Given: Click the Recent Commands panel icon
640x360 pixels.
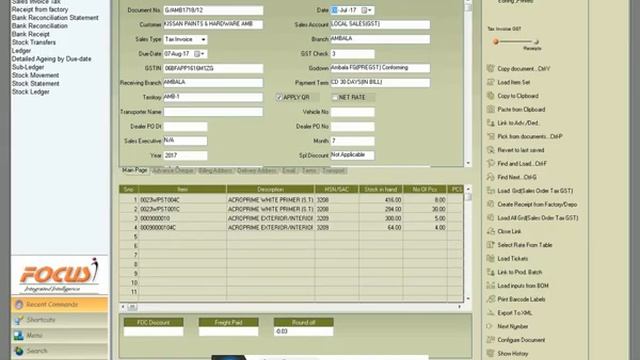Looking at the screenshot, I should point(19,304).
